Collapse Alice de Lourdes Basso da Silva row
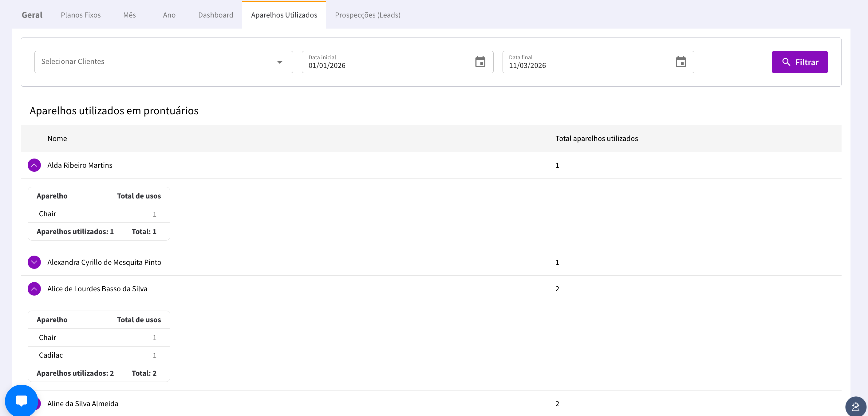Screen dimensions: 868x416 click(x=34, y=289)
